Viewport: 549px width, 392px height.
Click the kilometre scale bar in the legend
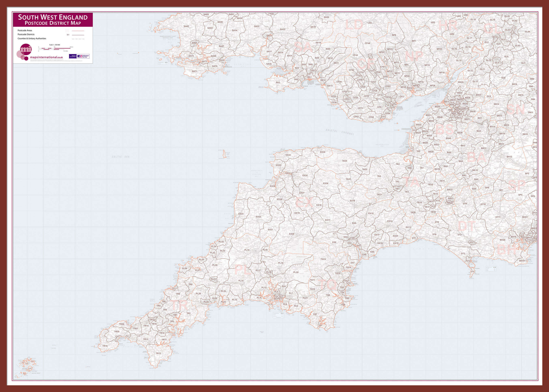coord(54,48)
